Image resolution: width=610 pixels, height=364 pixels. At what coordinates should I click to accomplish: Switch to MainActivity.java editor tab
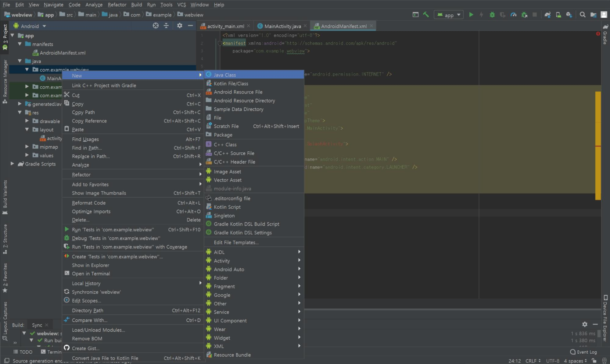[x=282, y=26]
